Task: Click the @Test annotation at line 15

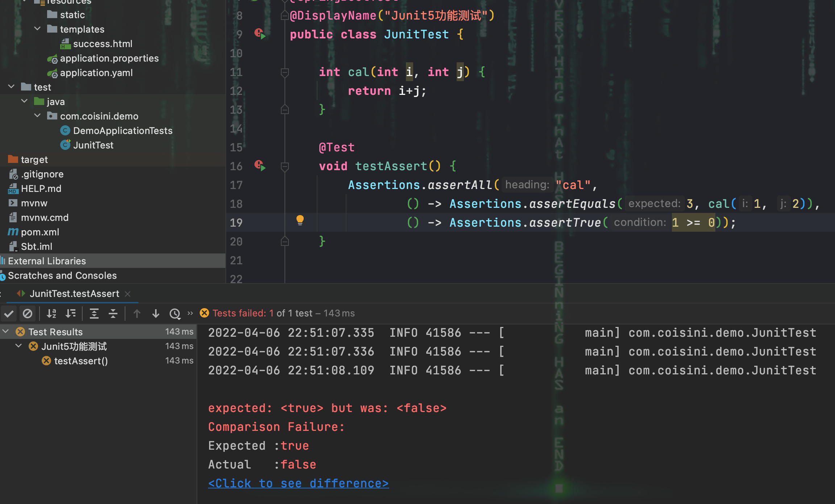Action: click(x=337, y=147)
